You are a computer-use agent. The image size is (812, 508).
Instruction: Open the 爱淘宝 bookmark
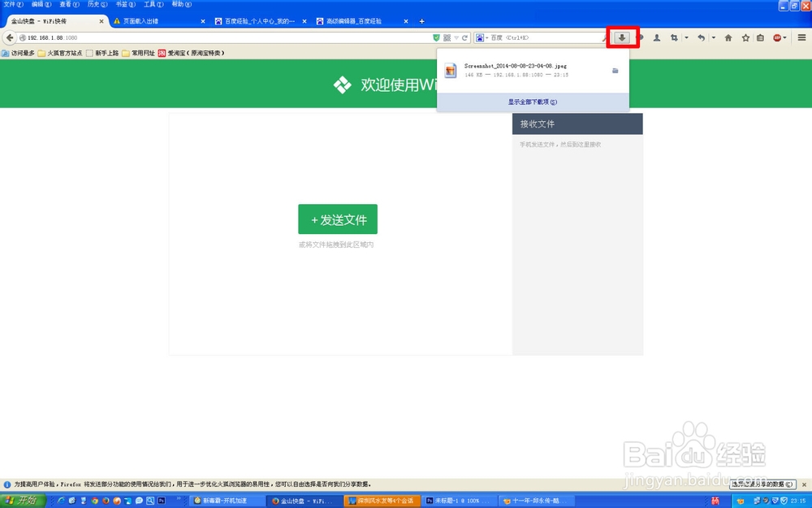point(191,53)
